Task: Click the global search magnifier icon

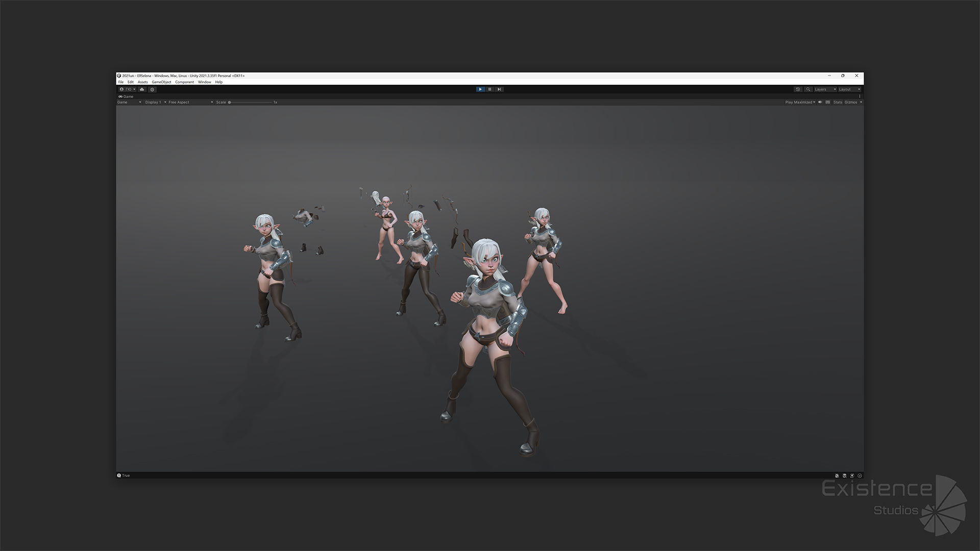Action: click(x=808, y=89)
